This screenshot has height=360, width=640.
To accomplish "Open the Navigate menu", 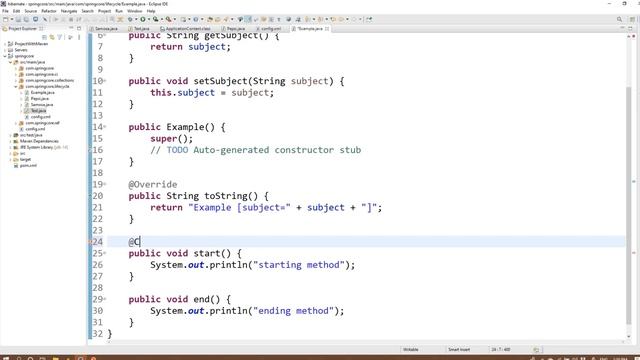I will [69, 11].
